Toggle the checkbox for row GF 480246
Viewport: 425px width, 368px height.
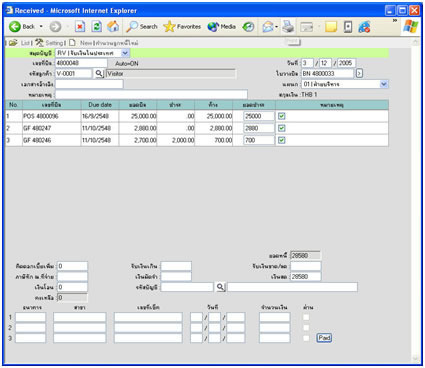282,140
